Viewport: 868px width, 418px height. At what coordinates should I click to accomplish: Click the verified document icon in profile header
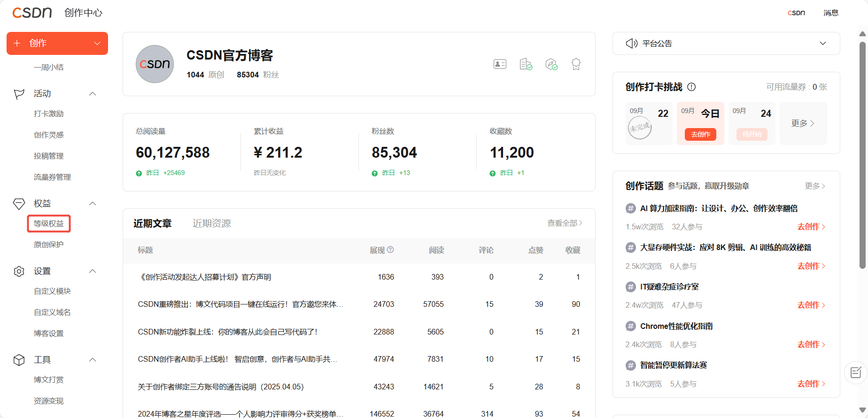point(526,64)
